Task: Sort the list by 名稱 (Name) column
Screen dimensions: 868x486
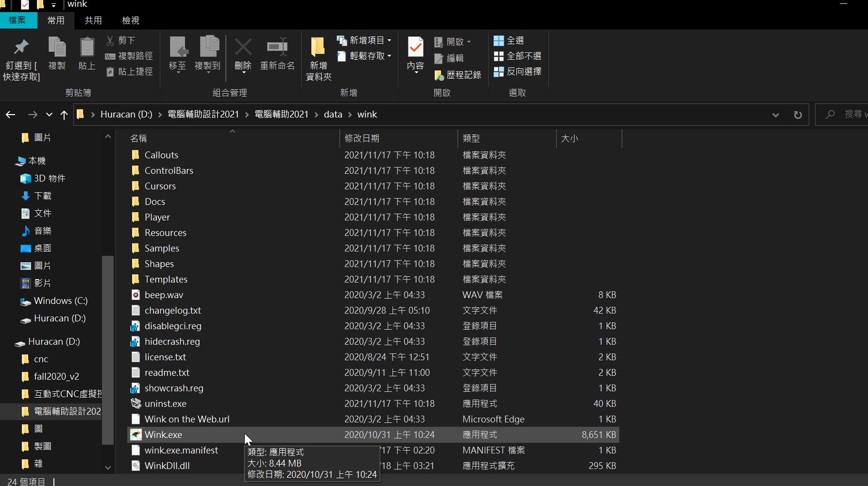Action: 138,138
